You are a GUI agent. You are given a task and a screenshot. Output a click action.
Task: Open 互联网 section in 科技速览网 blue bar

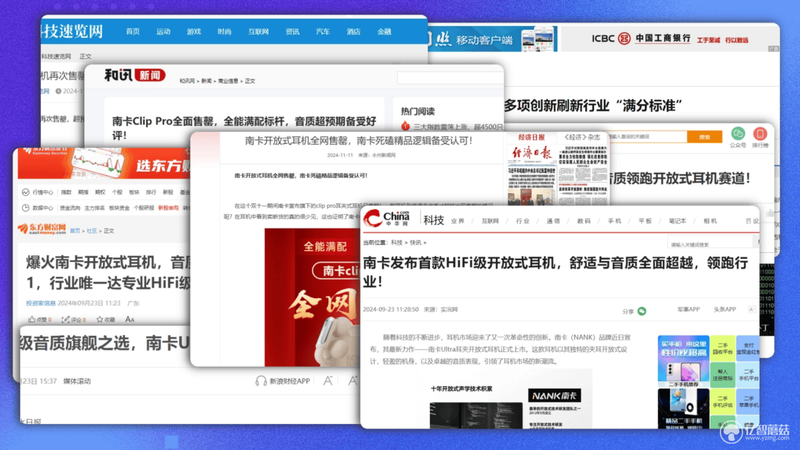259,32
